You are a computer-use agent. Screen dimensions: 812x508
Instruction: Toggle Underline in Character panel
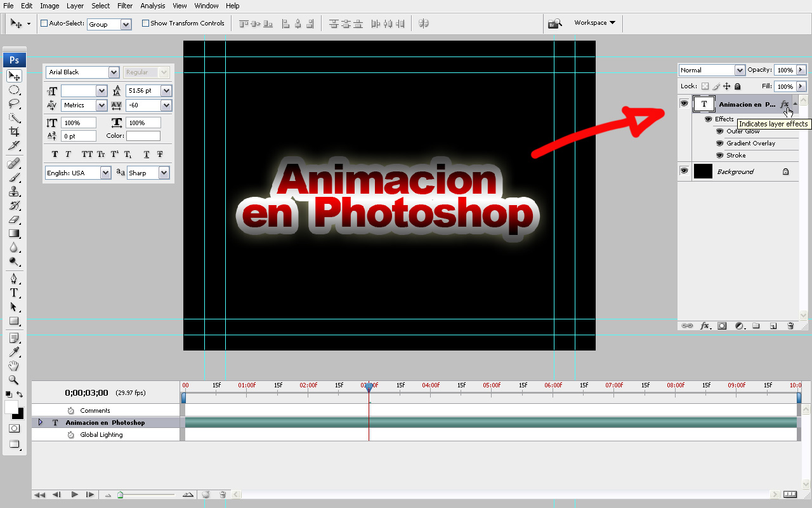point(147,154)
